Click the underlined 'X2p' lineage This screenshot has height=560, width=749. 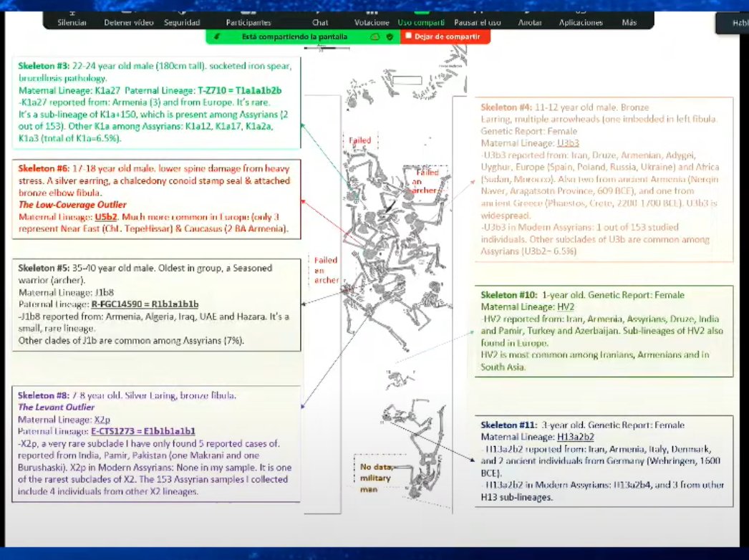[102, 420]
